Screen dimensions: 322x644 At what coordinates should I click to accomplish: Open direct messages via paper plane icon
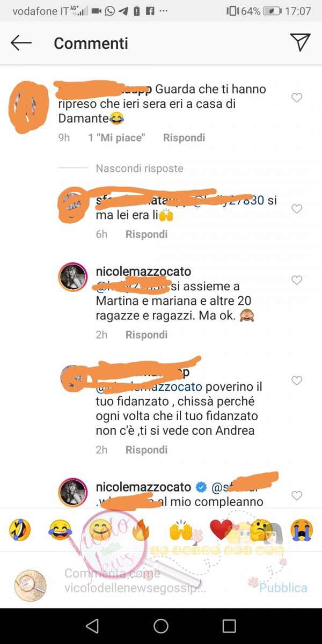[x=300, y=42]
